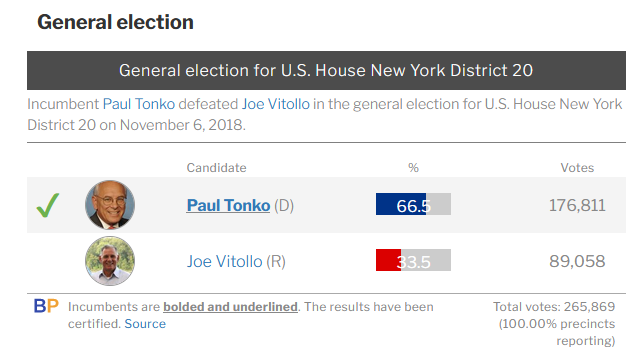The width and height of the screenshot is (632, 364).
Task: Click the General election heading
Action: click(x=115, y=22)
